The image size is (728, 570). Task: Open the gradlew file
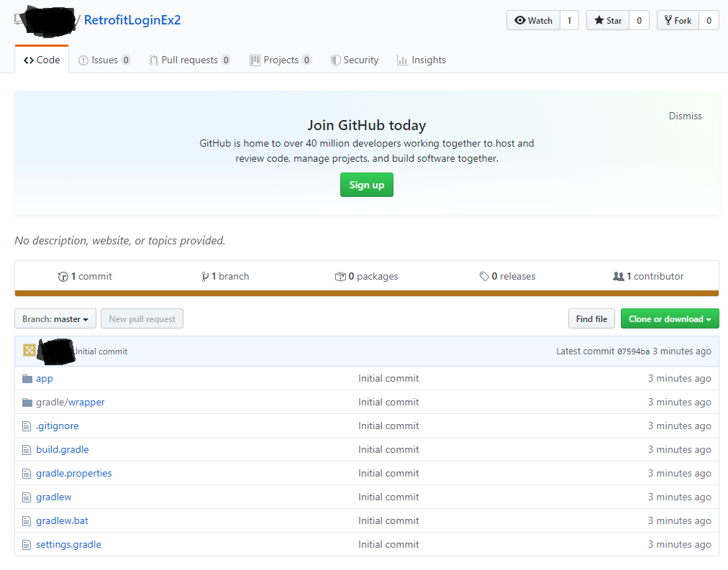54,497
